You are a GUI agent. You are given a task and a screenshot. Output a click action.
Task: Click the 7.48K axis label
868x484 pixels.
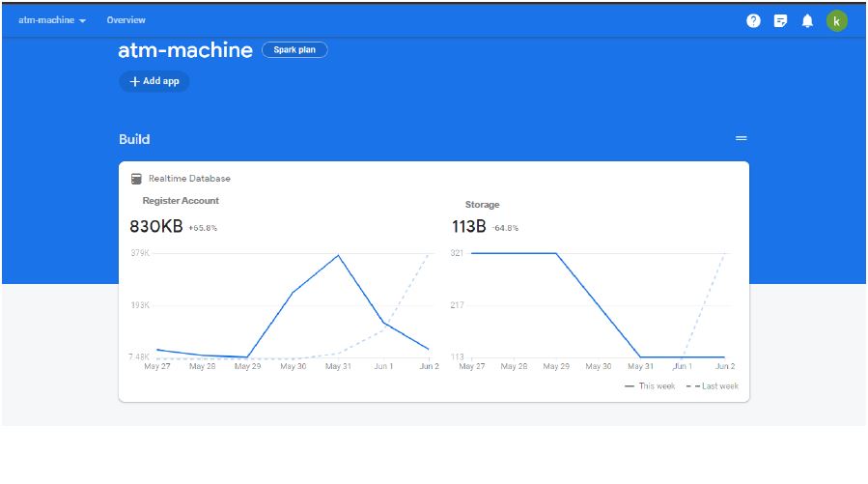click(139, 356)
